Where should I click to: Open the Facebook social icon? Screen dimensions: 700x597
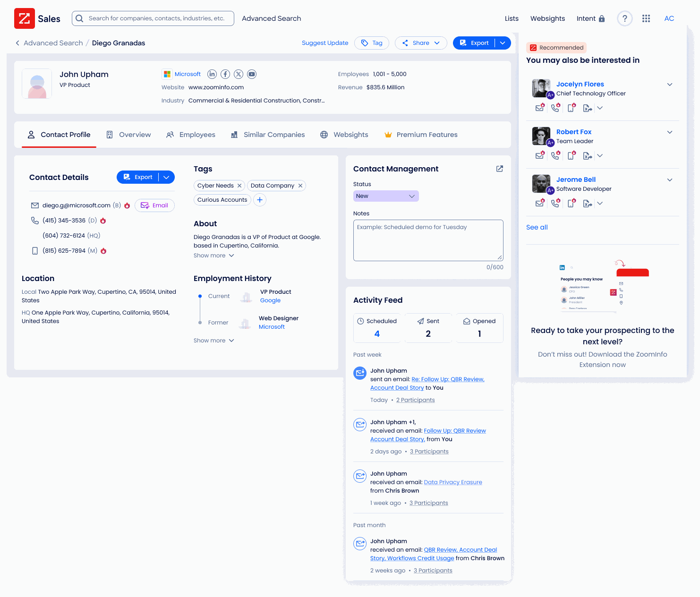coord(225,74)
